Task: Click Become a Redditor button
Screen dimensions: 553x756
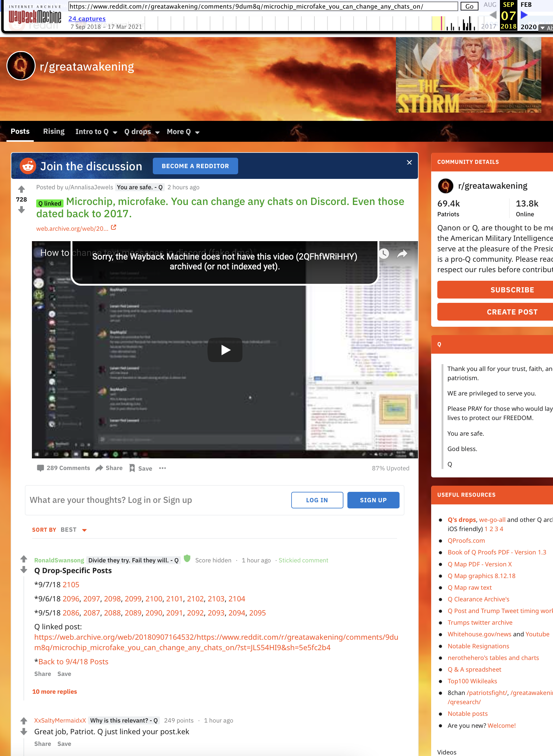Action: tap(195, 166)
